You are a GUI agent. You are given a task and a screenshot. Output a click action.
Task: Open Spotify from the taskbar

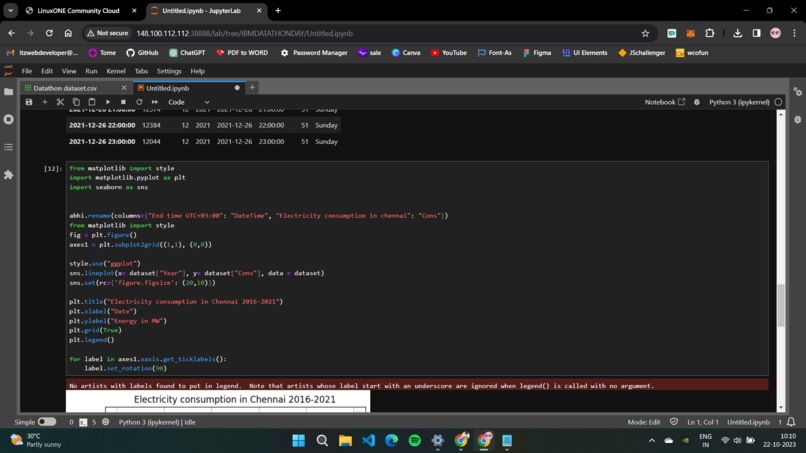click(415, 441)
